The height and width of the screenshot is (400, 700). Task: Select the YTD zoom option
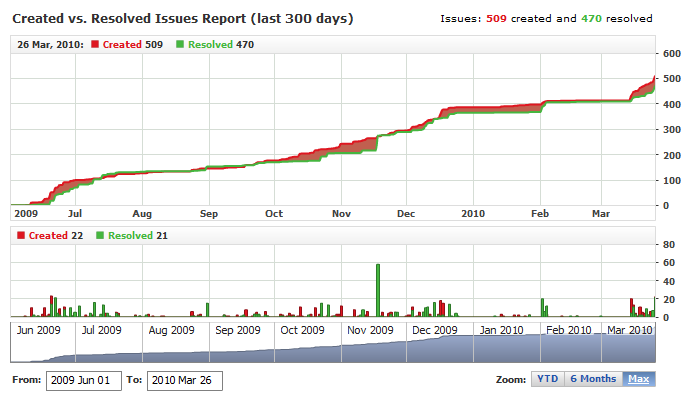tap(547, 379)
